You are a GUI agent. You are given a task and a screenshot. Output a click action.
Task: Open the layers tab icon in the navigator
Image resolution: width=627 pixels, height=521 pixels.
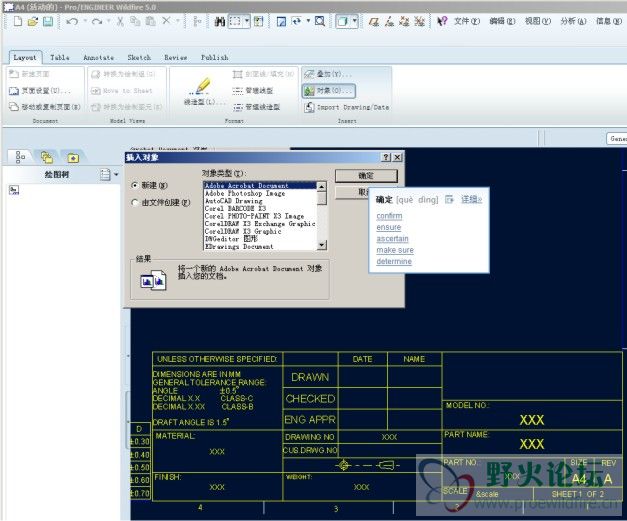point(47,158)
